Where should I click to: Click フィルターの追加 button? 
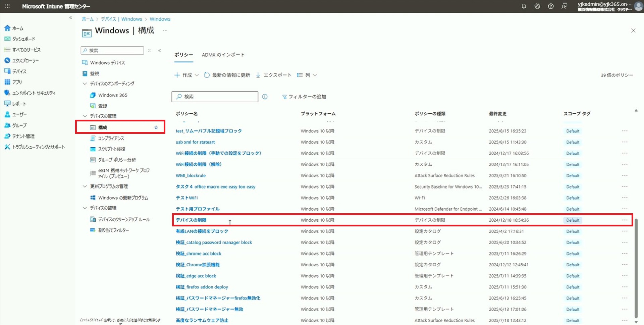(x=304, y=97)
